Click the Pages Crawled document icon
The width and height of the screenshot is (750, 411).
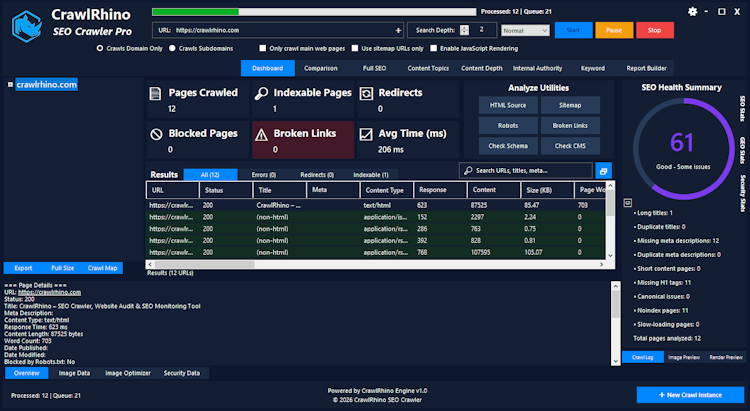pos(155,93)
